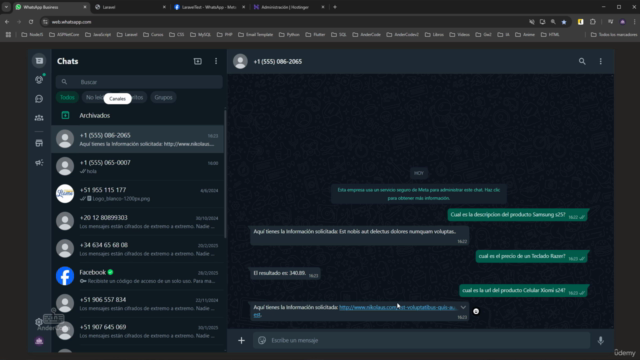Open chat with +51 907 645 069
640x360 pixels.
pos(138,331)
